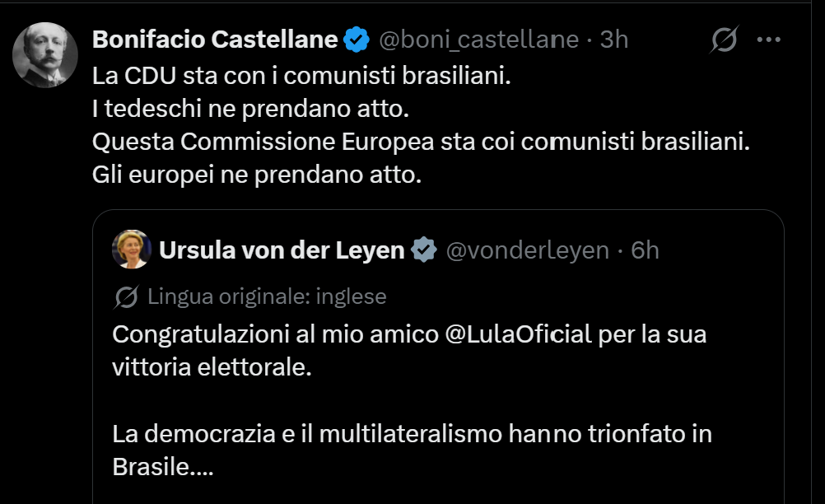
Task: Open quoted post via 'vittoria elettorale' text
Action: 212,367
